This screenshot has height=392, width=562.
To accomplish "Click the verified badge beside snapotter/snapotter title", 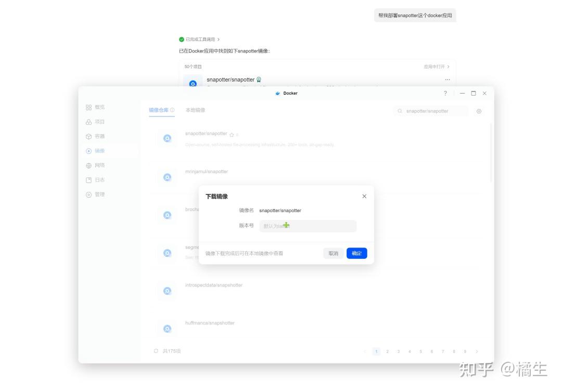I will click(x=259, y=80).
